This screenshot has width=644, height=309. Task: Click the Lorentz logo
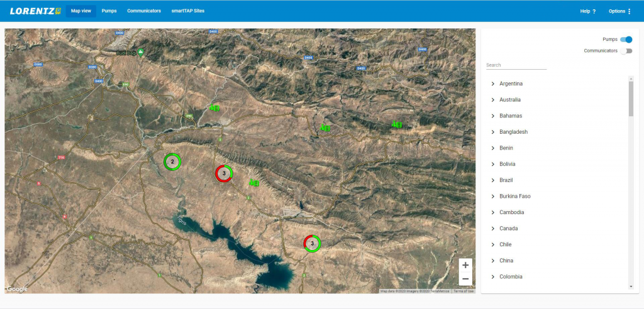pos(35,11)
